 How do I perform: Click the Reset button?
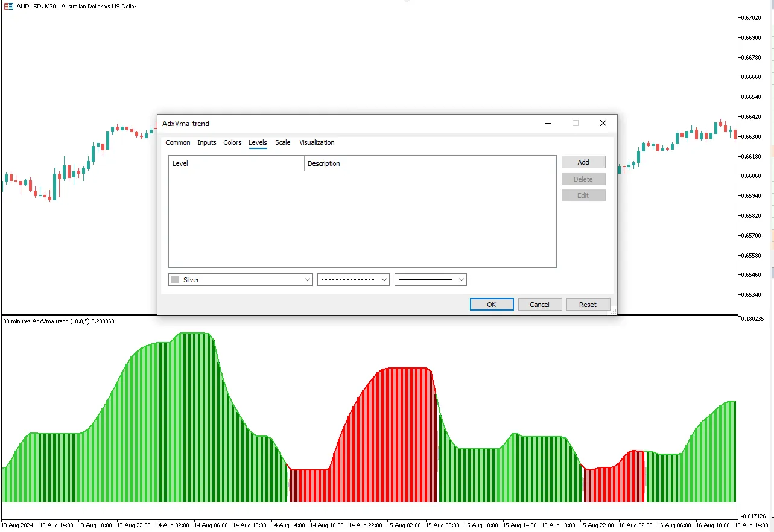click(x=588, y=305)
